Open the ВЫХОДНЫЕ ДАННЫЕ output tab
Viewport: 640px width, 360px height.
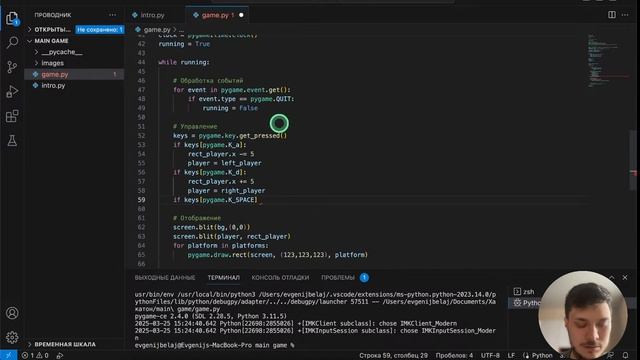165,278
